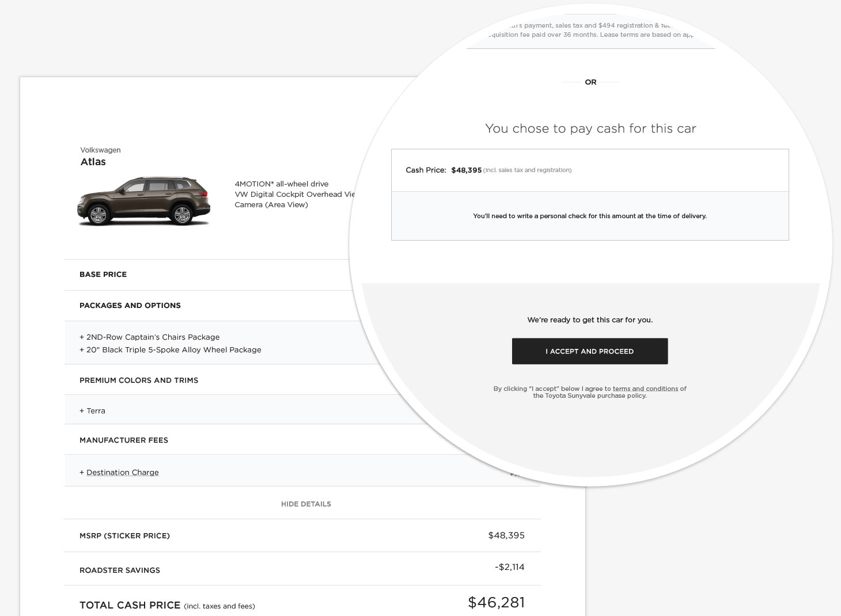Viewport: 841px width, 616px height.
Task: Click the OR separator label
Action: (x=590, y=82)
